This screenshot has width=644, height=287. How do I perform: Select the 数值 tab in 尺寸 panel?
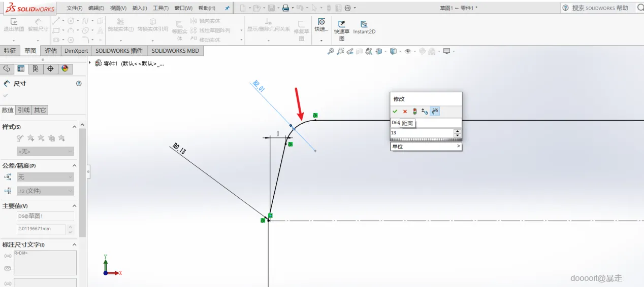pyautogui.click(x=8, y=110)
